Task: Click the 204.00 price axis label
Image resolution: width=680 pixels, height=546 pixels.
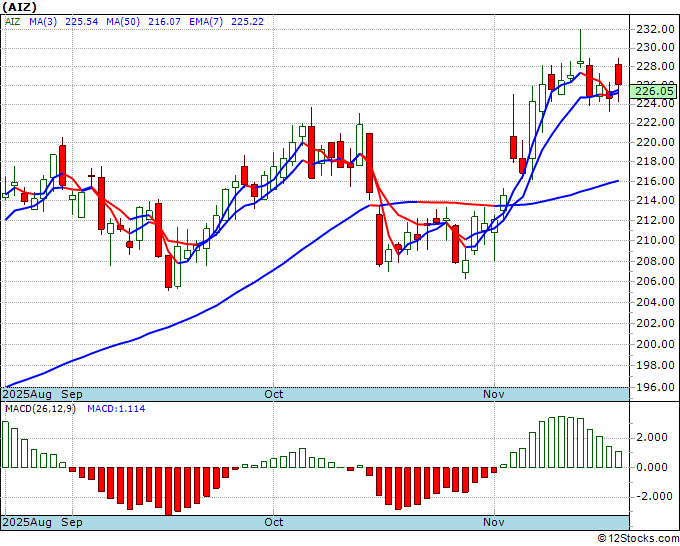Action: click(x=655, y=302)
